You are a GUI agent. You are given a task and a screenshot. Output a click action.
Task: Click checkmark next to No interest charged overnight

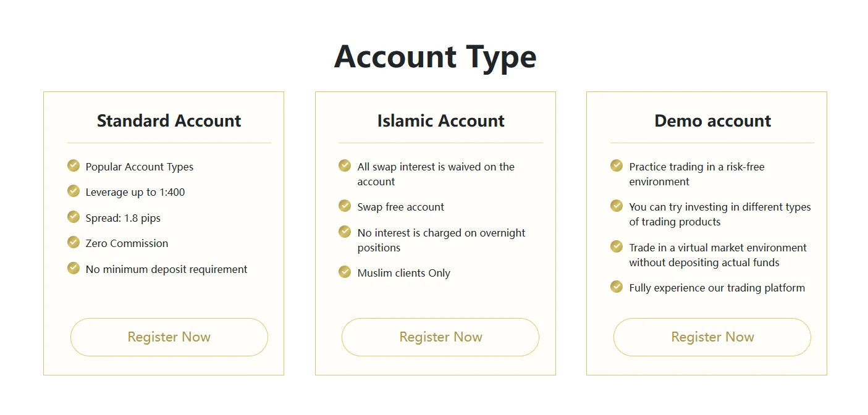tap(345, 232)
